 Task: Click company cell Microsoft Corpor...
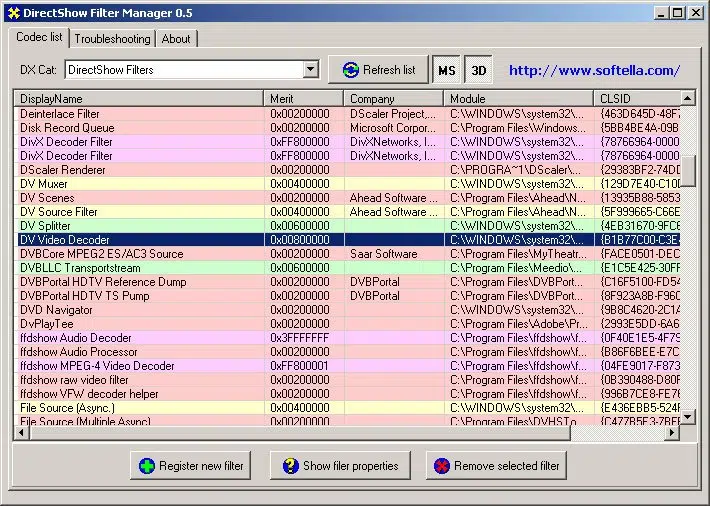click(393, 128)
